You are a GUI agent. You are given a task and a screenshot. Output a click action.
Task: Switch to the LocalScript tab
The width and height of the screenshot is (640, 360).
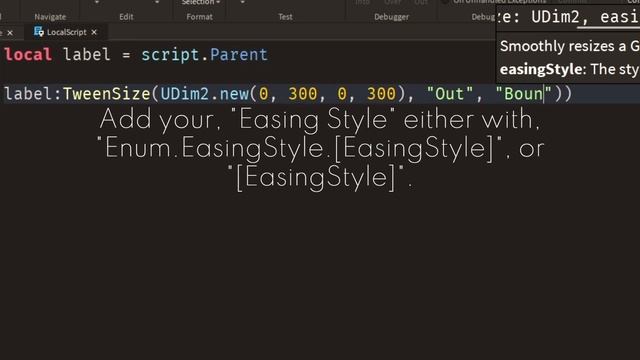click(x=67, y=32)
